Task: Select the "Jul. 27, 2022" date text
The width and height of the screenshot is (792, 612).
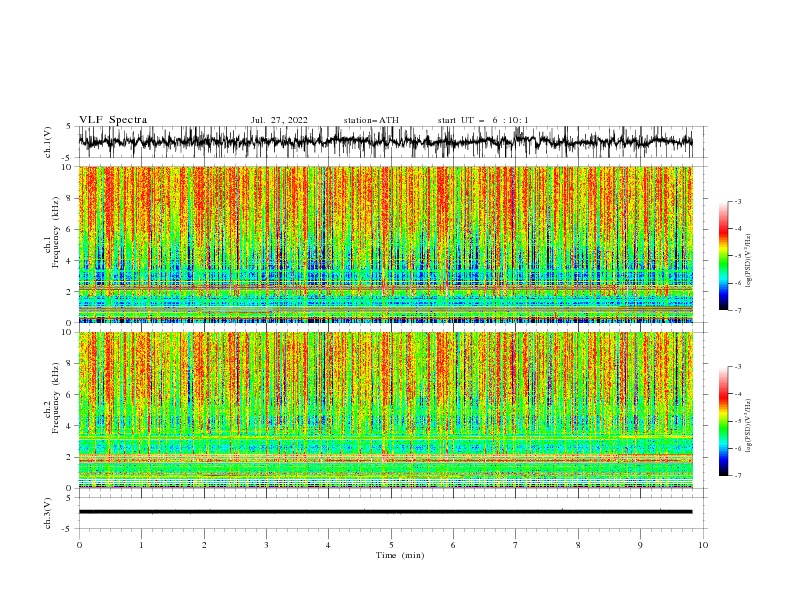Action: tap(279, 120)
